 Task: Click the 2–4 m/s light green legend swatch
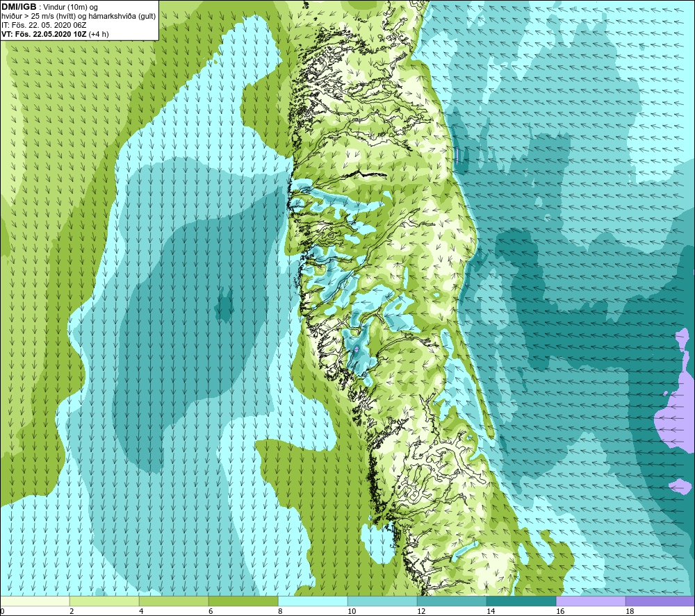[104, 601]
